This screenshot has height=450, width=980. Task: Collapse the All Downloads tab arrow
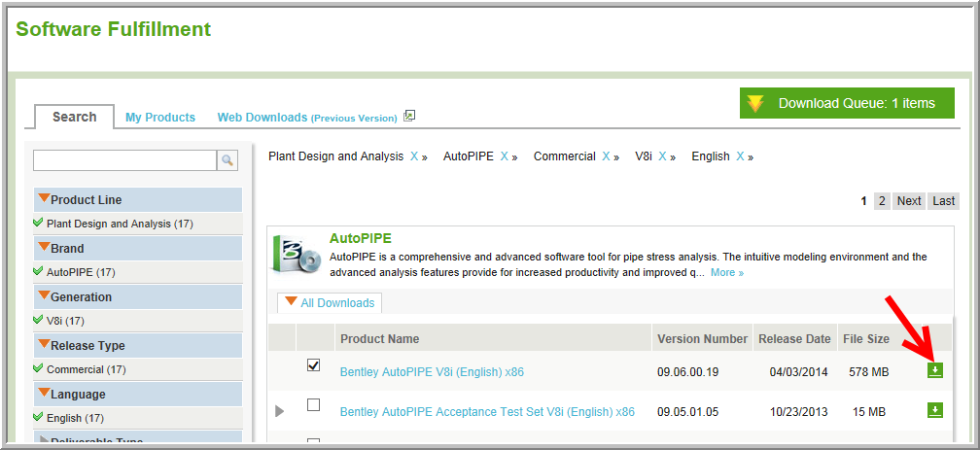point(292,301)
